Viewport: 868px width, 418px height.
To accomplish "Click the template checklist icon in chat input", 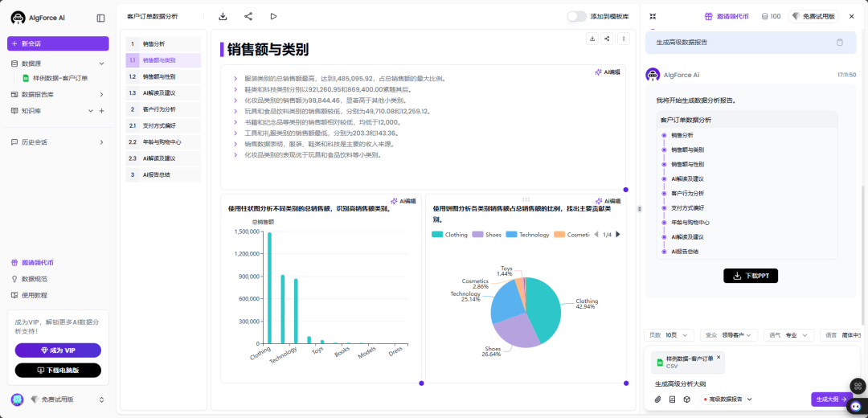I will (672, 400).
